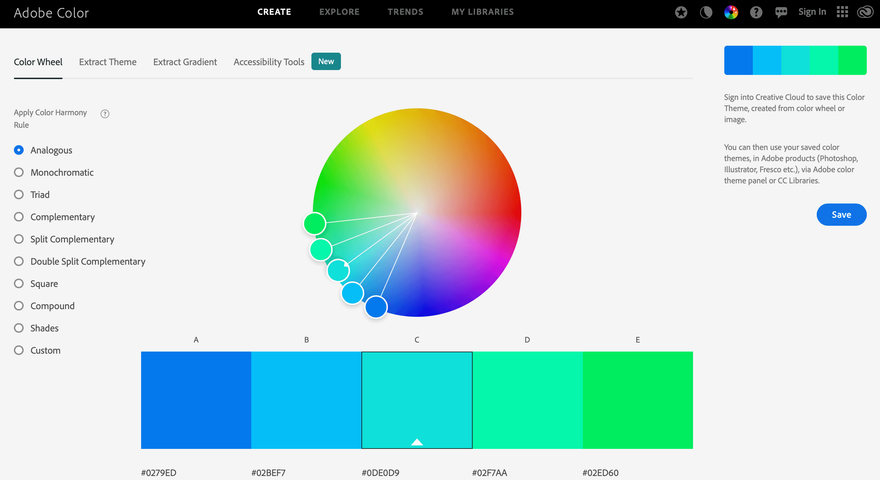880x480 pixels.
Task: Click green handle on color wheel
Action: click(315, 223)
